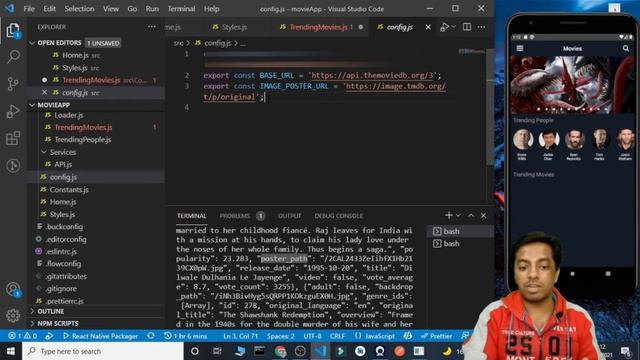Change UTF-8 encoding setting

pyautogui.click(x=312, y=336)
